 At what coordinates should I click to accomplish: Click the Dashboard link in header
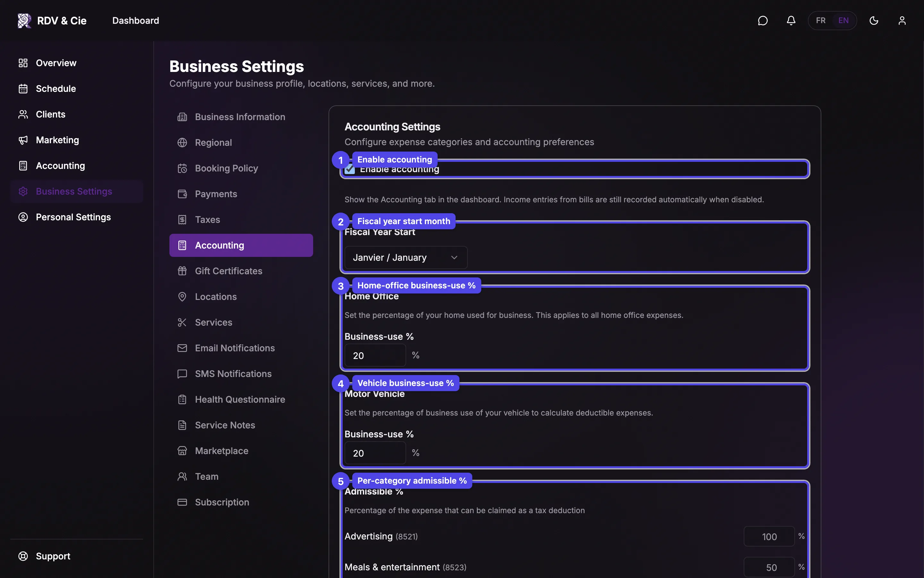pos(135,21)
